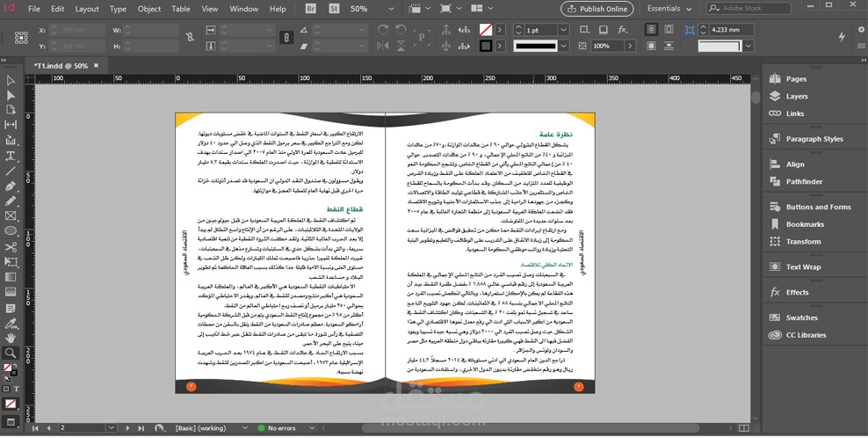
Task: Open the Paragraph Styles panel
Action: 814,139
